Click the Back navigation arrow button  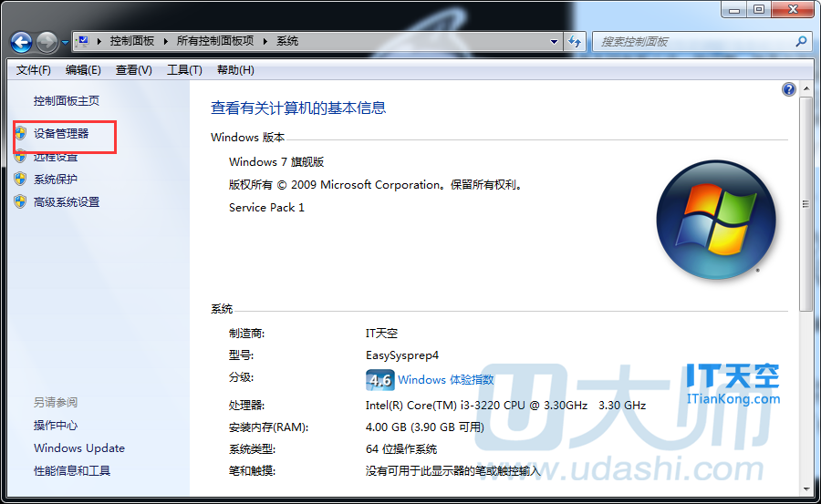(x=22, y=42)
